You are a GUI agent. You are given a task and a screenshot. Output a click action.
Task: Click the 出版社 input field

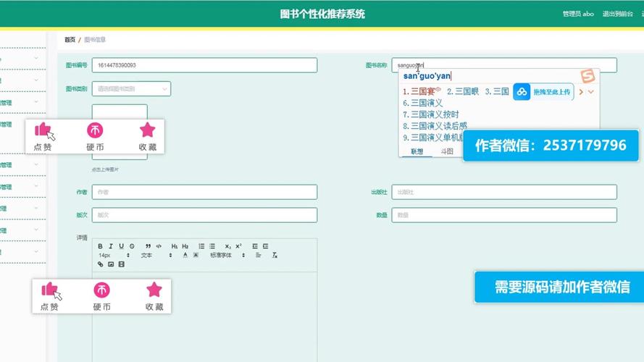point(504,192)
